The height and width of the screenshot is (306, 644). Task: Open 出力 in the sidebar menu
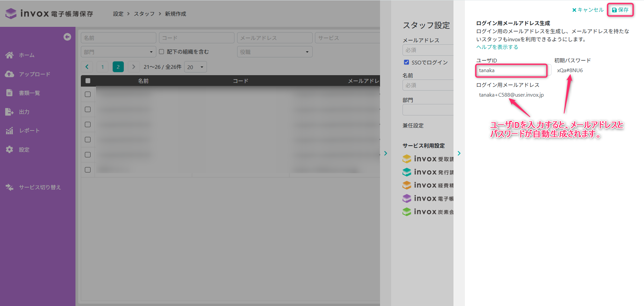[24, 112]
